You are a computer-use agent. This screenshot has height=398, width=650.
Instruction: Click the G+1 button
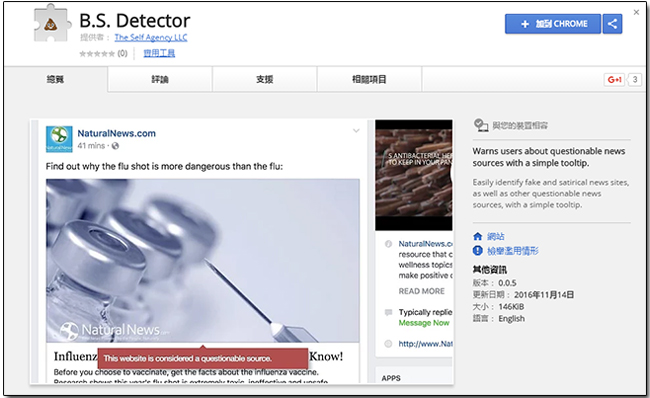click(x=614, y=80)
